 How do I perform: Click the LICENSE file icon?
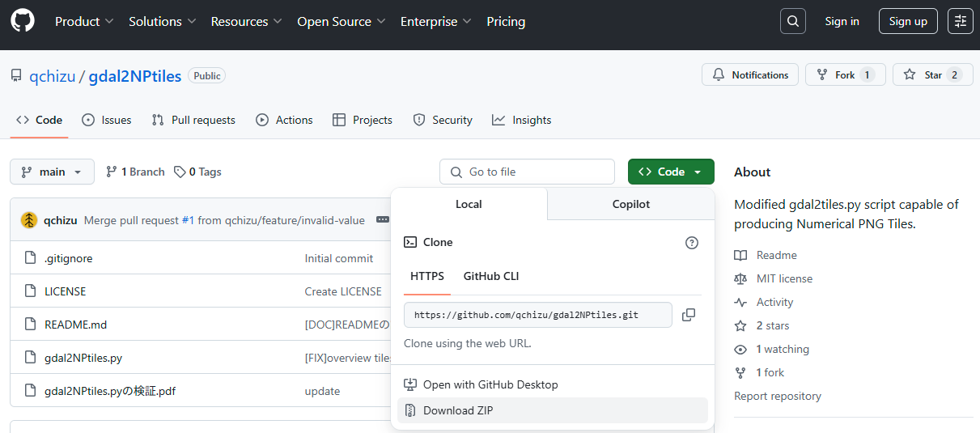tap(30, 291)
